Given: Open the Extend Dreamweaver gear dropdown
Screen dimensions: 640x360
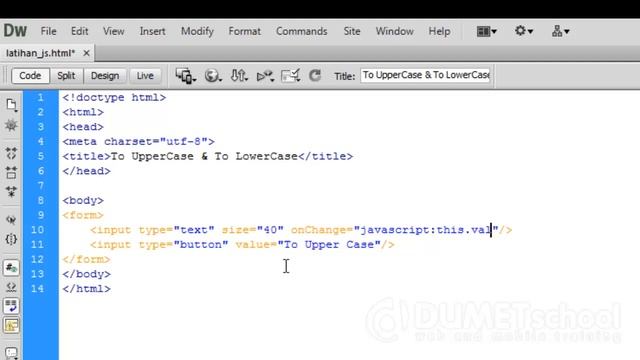Looking at the screenshot, I should (x=524, y=31).
